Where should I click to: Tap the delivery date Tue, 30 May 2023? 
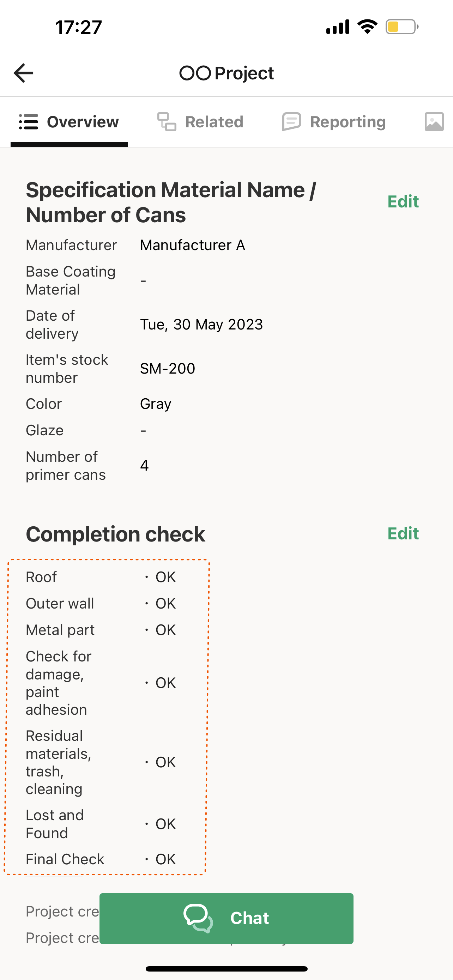(201, 325)
